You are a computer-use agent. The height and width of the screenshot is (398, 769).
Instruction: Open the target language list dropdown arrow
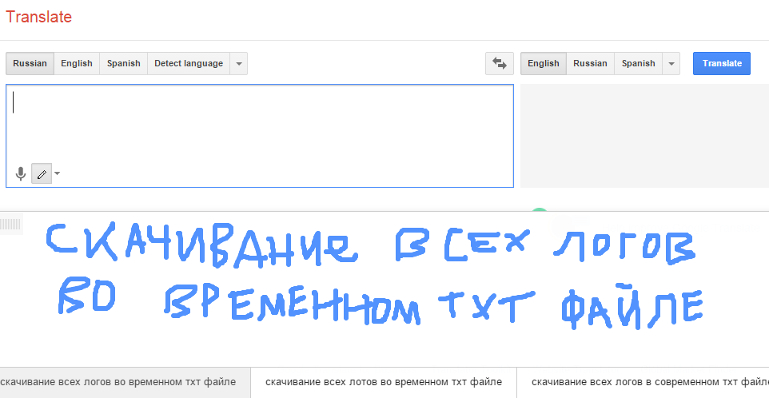(671, 63)
